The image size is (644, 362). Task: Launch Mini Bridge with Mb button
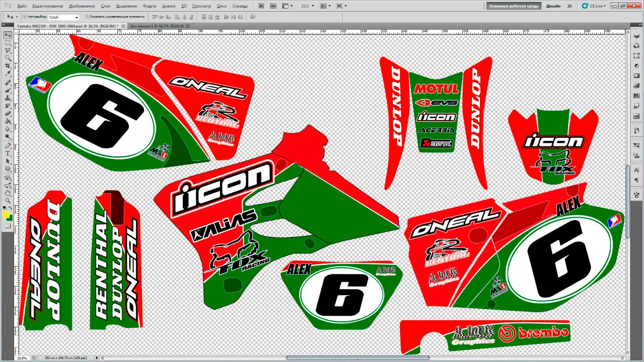(x=273, y=6)
